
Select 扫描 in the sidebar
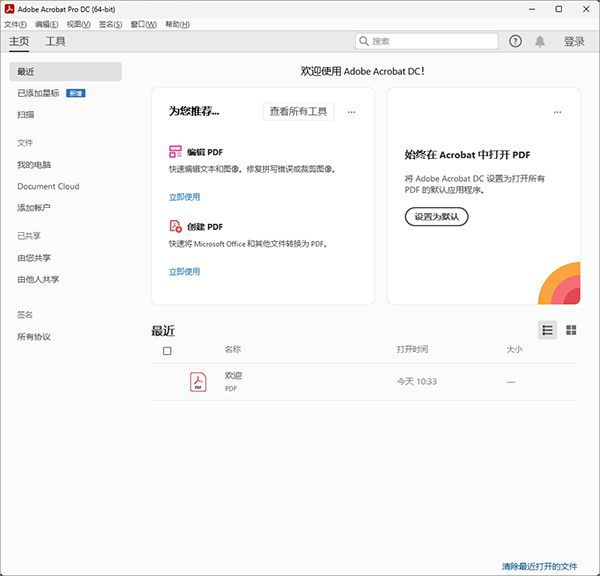click(x=26, y=114)
